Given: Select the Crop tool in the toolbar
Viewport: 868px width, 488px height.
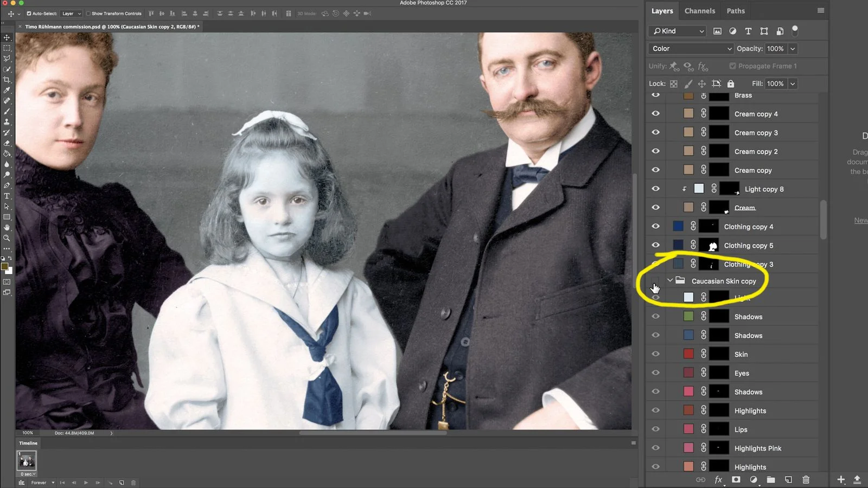Looking at the screenshot, I should (x=7, y=80).
